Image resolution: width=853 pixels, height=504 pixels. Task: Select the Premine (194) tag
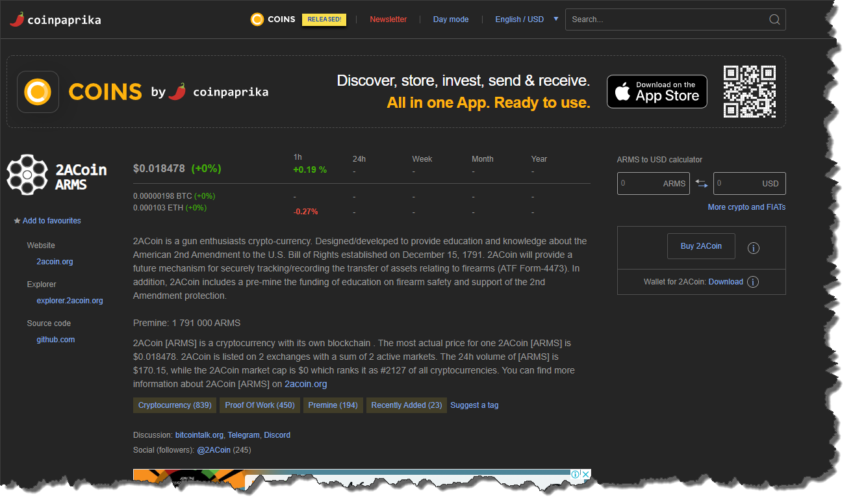click(x=333, y=405)
